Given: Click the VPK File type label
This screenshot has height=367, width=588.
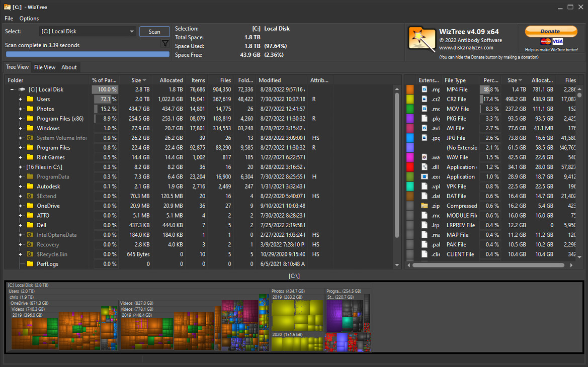Looking at the screenshot, I should (x=456, y=187).
